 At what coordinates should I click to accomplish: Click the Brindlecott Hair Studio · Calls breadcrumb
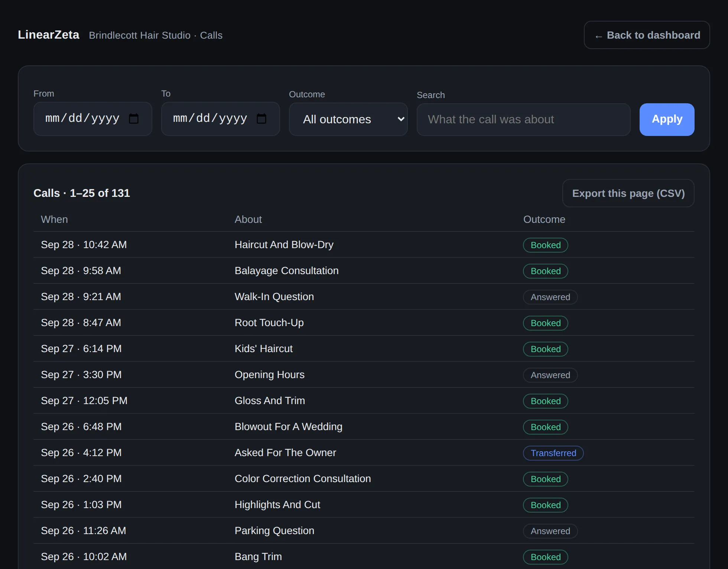[156, 35]
